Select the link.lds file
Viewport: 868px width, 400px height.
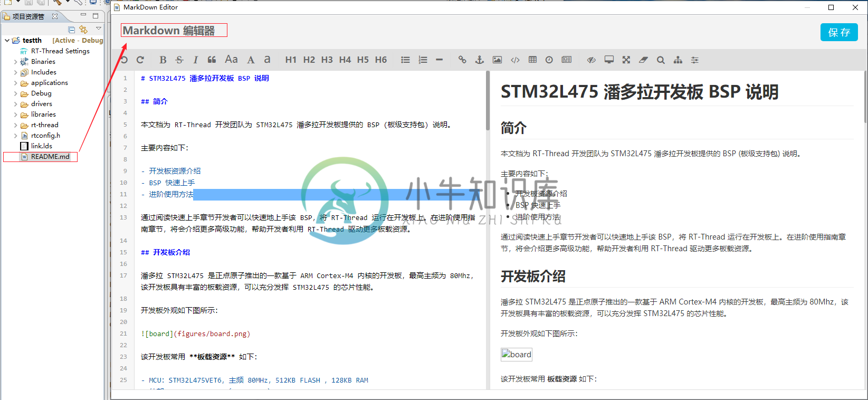pyautogui.click(x=41, y=146)
